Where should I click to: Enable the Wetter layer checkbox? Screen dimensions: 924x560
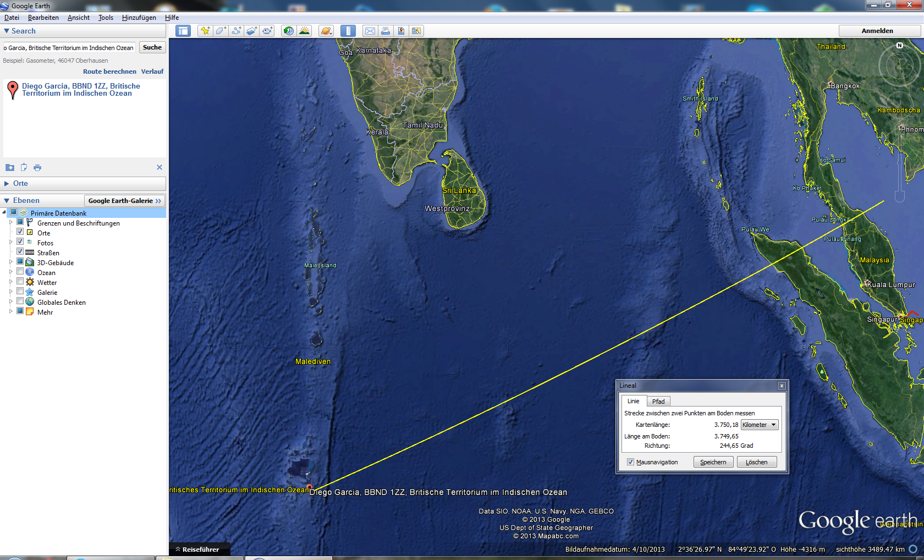20,282
